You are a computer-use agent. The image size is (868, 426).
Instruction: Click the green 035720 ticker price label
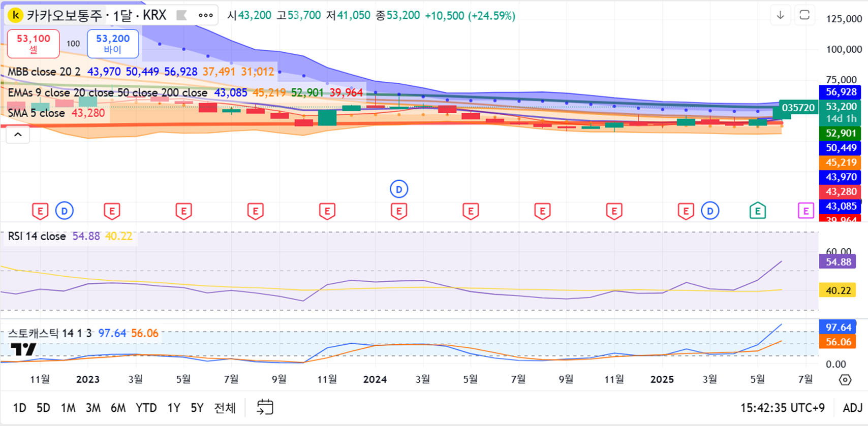tap(798, 108)
